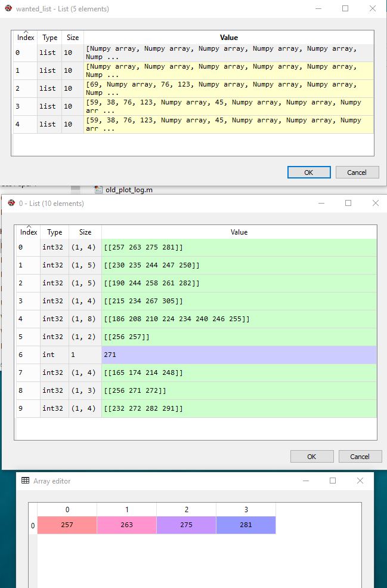The width and height of the screenshot is (387, 588).
Task: Sort wanted_list by Index column header
Action: coord(26,38)
